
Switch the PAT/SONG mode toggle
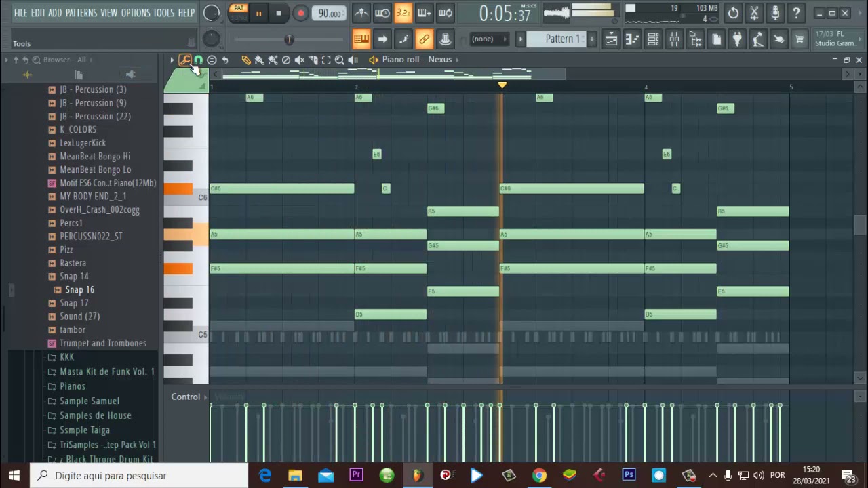[x=238, y=12]
